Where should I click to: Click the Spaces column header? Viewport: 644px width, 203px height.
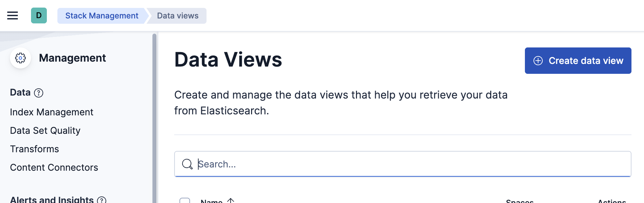520,201
